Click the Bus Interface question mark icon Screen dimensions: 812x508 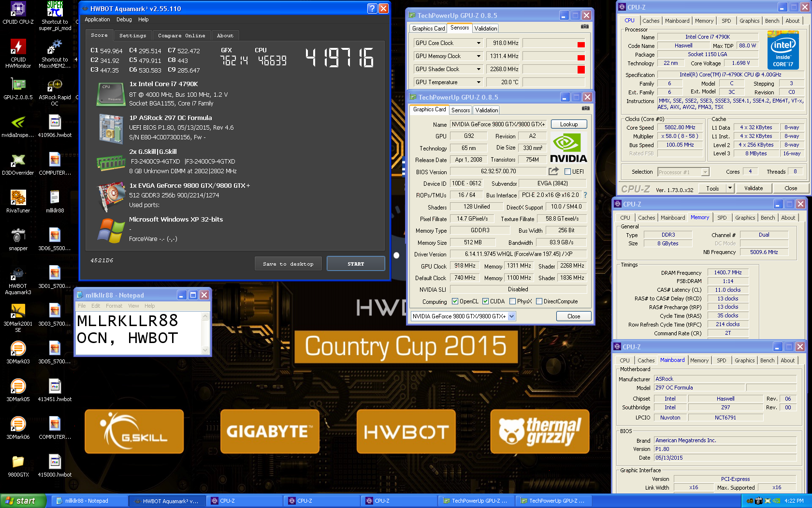click(x=585, y=195)
